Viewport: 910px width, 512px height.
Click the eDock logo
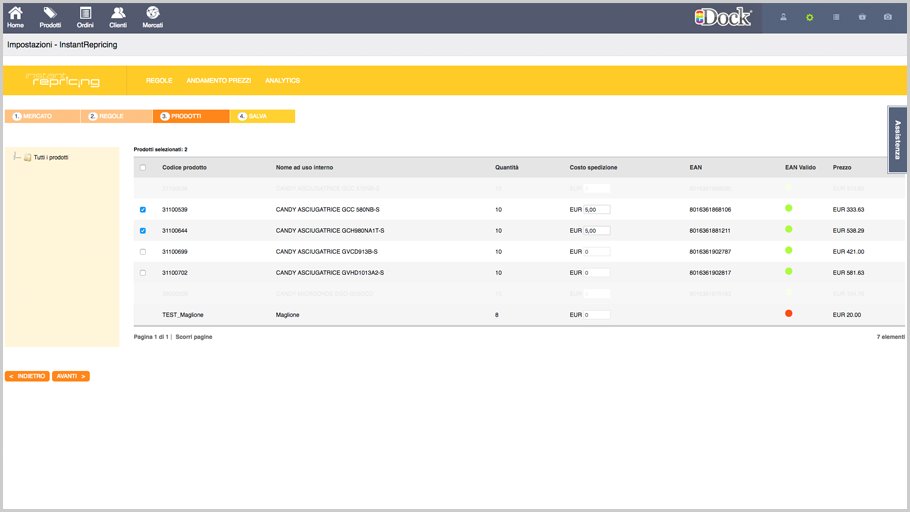723,17
